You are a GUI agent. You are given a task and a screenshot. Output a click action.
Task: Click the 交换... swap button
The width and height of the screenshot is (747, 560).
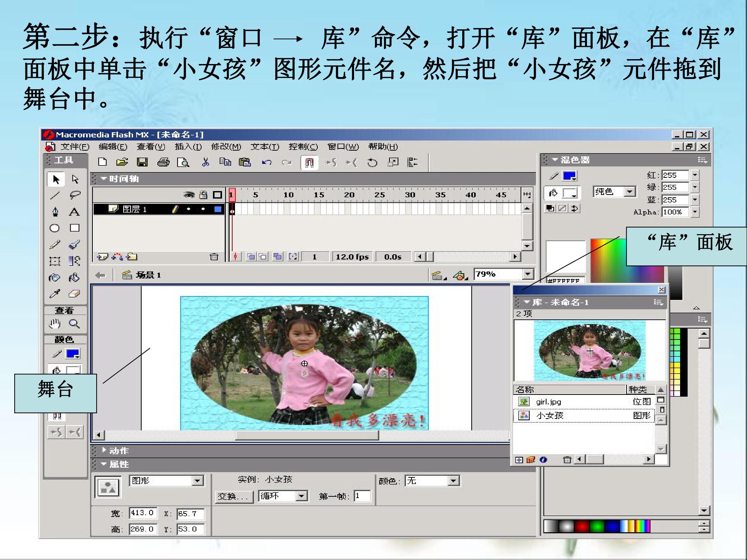[x=234, y=496]
